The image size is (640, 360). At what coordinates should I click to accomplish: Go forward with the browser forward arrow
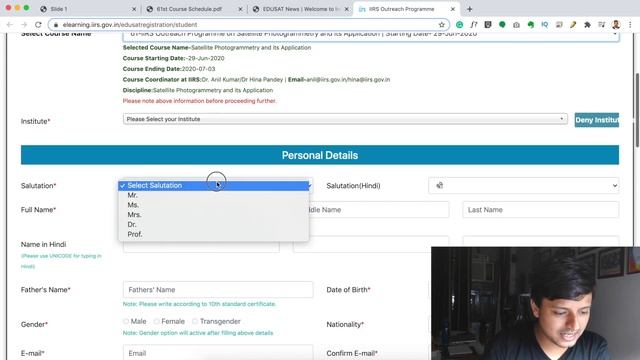coord(24,25)
